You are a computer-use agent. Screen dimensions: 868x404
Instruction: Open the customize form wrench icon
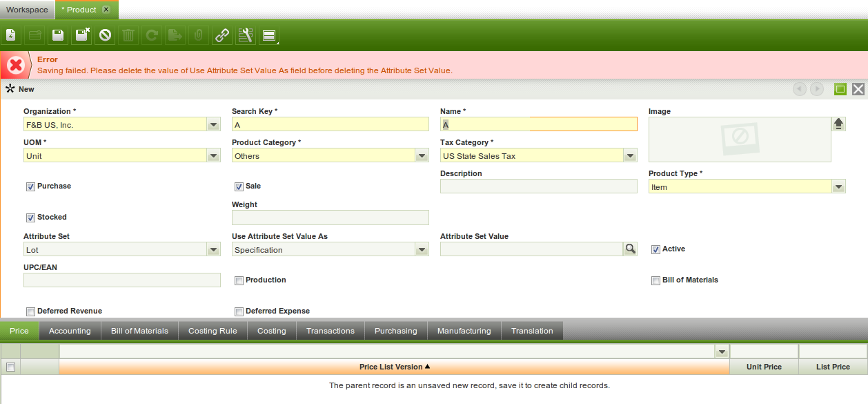click(x=245, y=35)
